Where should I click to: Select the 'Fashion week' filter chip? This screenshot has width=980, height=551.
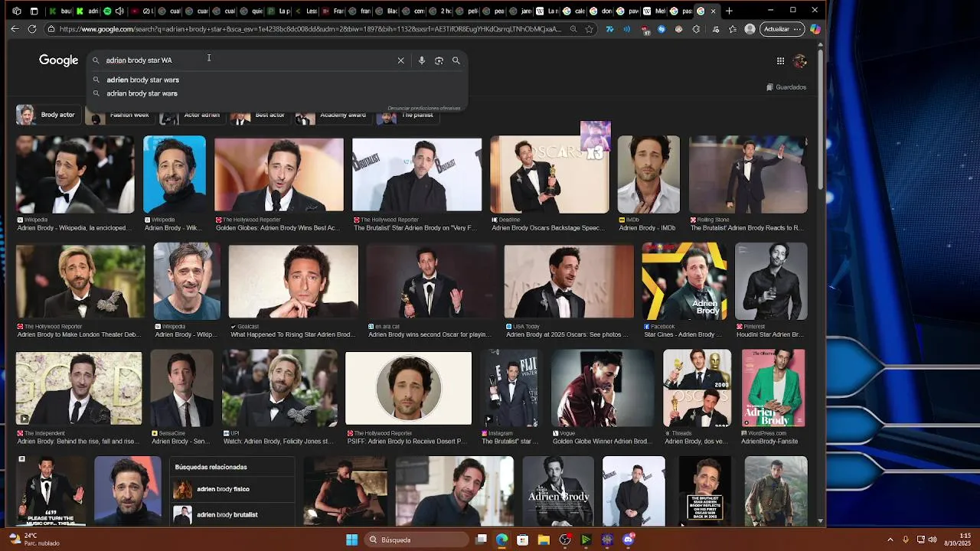click(x=119, y=116)
